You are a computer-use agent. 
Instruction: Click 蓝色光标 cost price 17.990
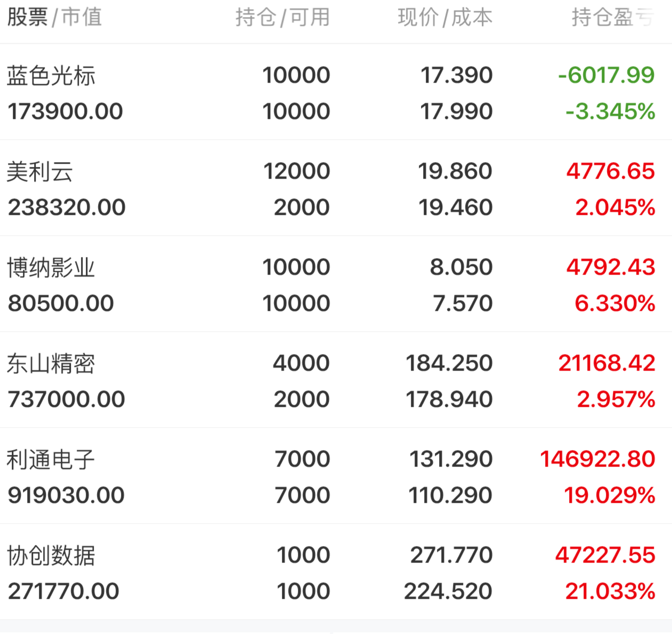pos(456,111)
